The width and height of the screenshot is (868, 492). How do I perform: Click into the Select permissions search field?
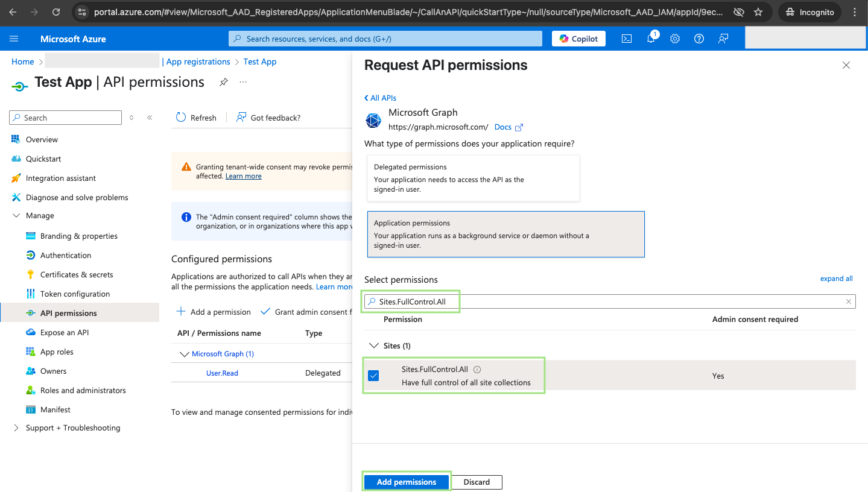coord(610,301)
